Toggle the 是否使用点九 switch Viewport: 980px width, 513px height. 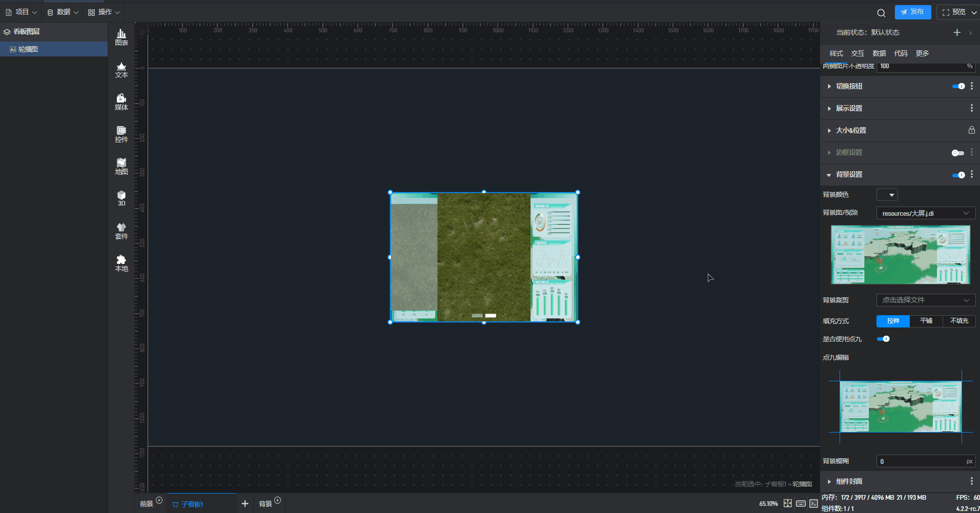click(883, 339)
